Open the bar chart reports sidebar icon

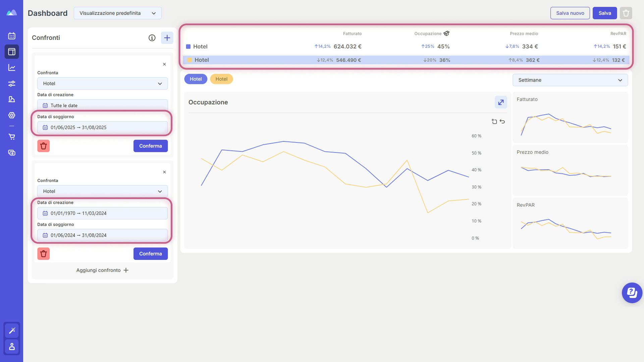pyautogui.click(x=12, y=99)
